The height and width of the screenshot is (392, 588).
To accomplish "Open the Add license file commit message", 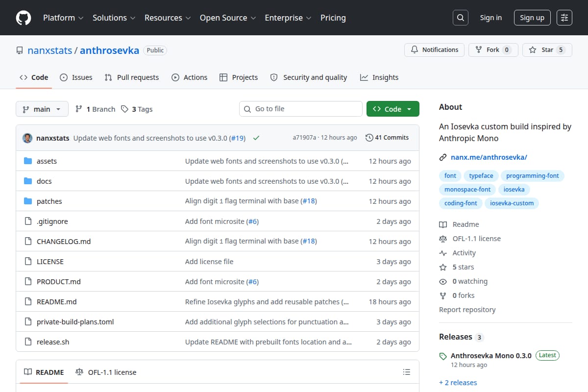I will coord(209,262).
